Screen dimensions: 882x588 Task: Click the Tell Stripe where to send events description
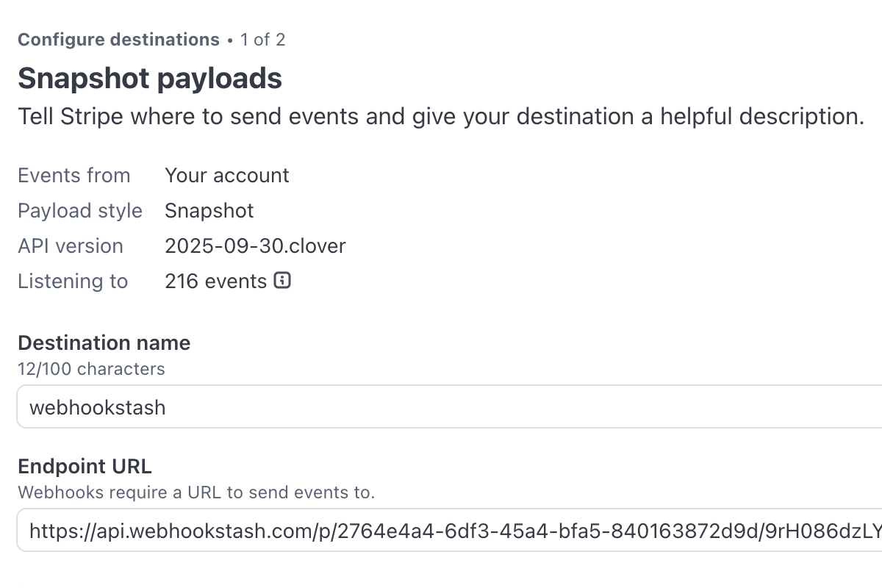441,116
